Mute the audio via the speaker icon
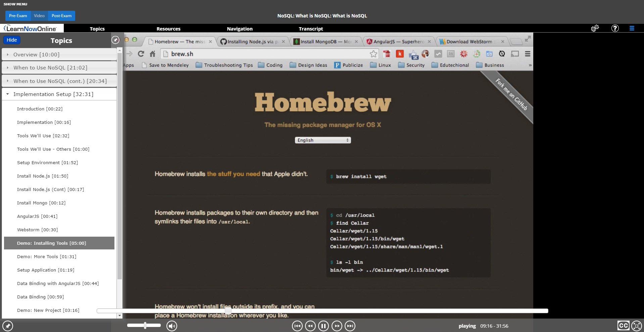Image resolution: width=644 pixels, height=332 pixels. click(x=171, y=326)
